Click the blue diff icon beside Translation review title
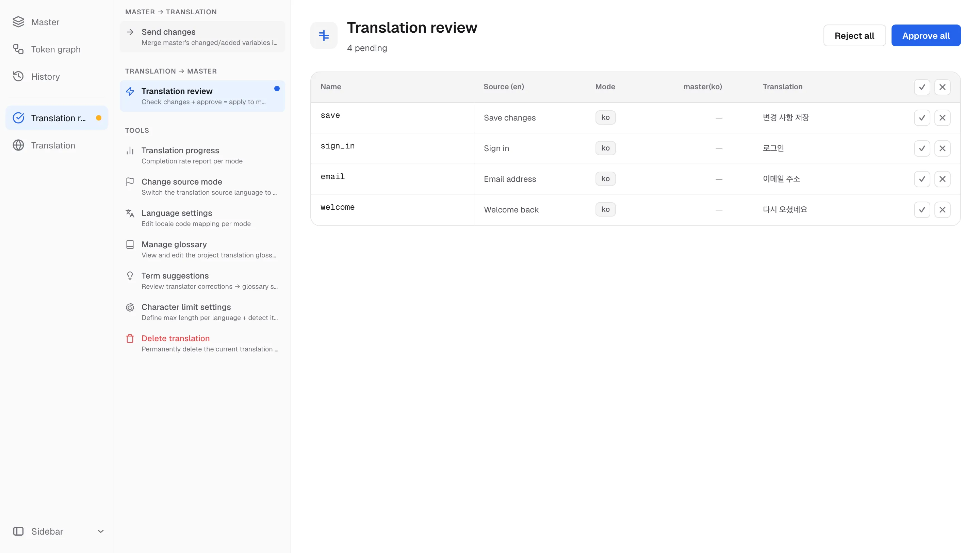 pos(324,35)
